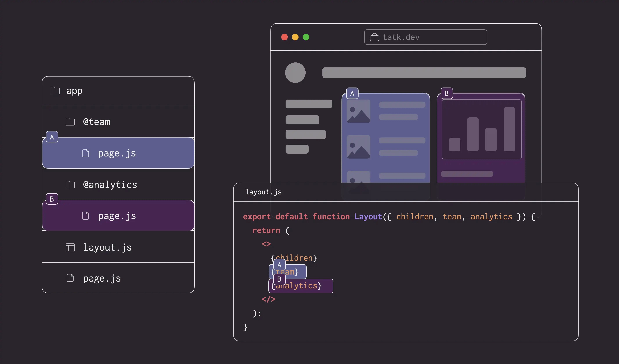The height and width of the screenshot is (364, 619).
Task: Click the B badge above {analytics} in code
Action: click(279, 279)
